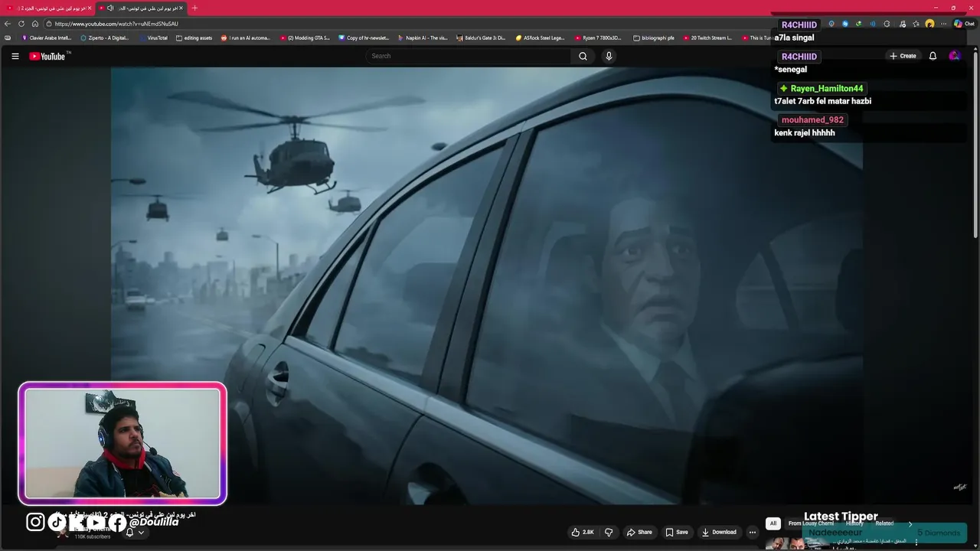Click the magnifier search button
Screen dimensions: 980x551
point(583,56)
